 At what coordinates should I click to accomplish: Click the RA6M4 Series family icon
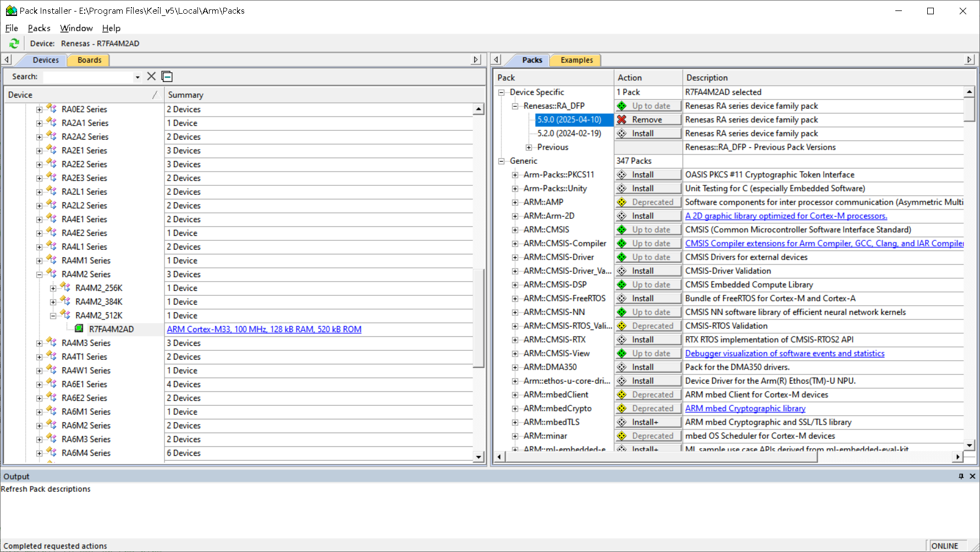[52, 452]
